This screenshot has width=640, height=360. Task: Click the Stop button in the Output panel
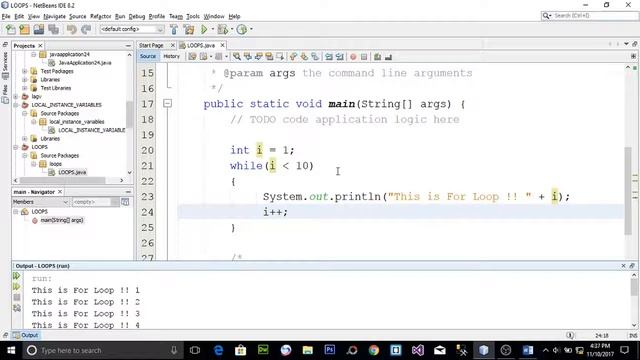tap(17, 298)
